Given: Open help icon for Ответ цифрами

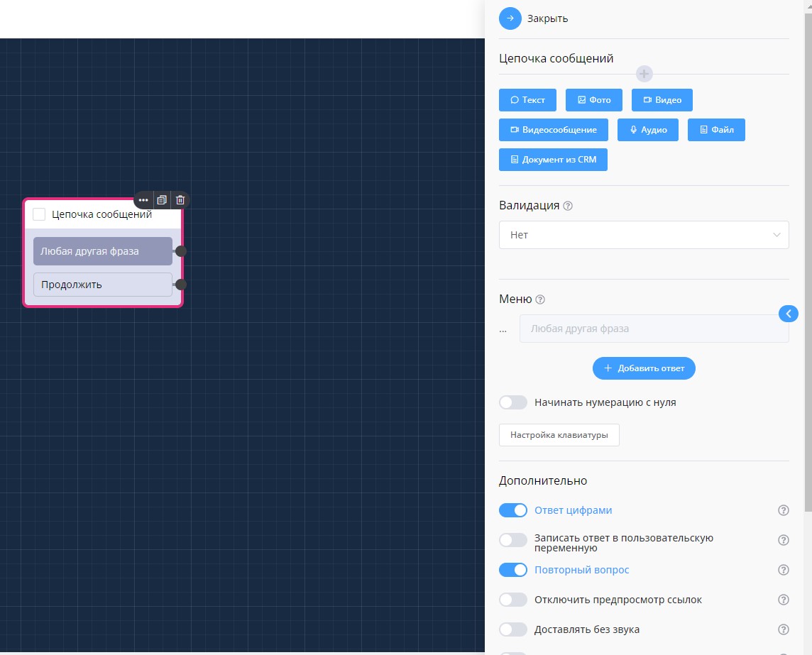Looking at the screenshot, I should (784, 510).
